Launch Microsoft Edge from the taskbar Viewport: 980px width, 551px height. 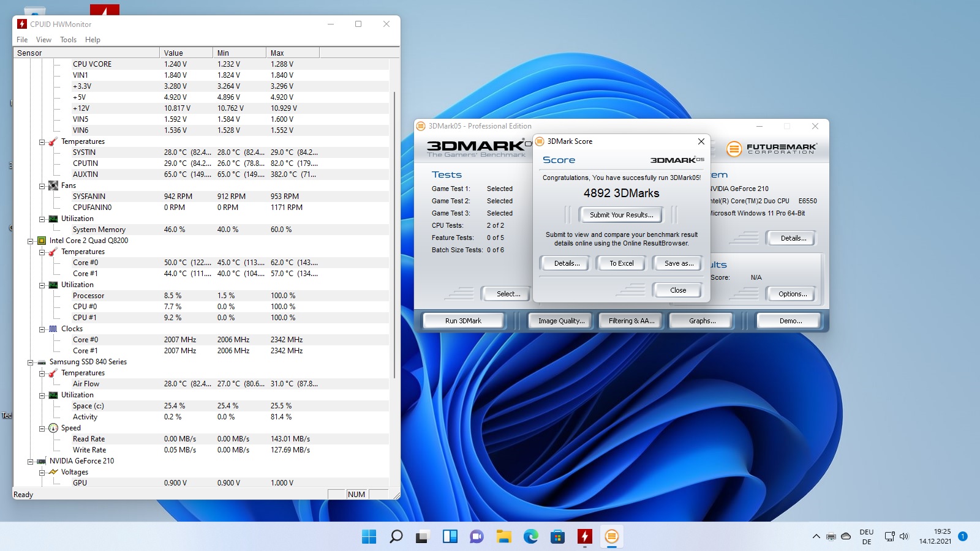530,537
